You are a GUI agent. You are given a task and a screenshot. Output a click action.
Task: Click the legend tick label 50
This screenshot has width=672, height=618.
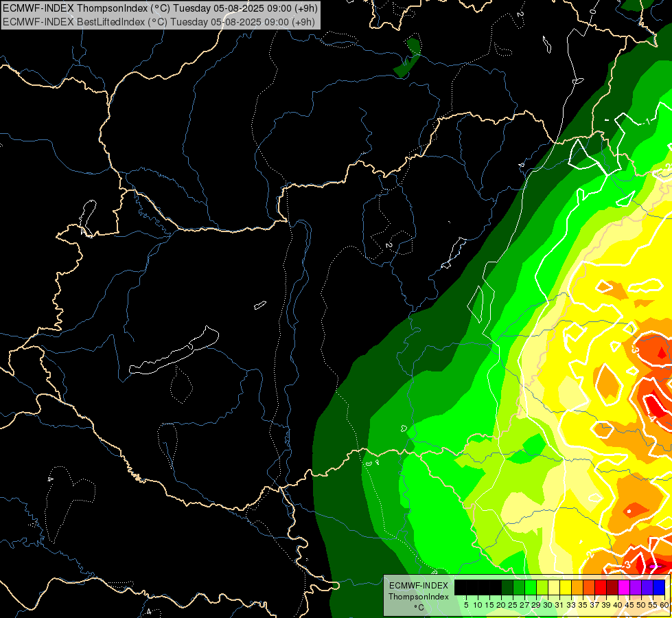point(642,605)
